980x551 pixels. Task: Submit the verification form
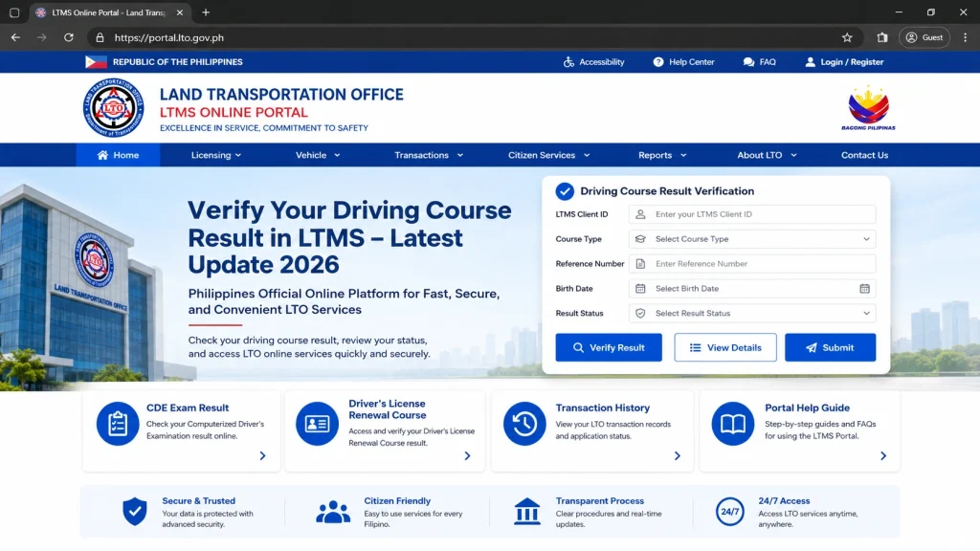[830, 347]
